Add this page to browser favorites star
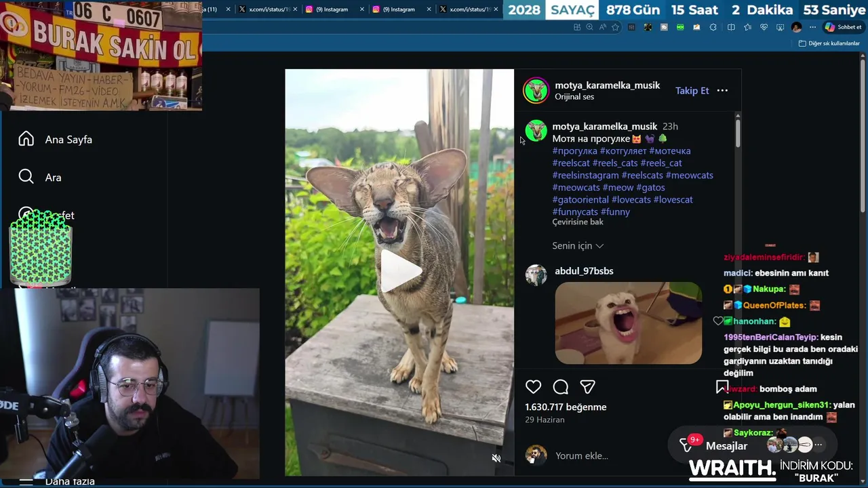868x488 pixels. click(615, 27)
